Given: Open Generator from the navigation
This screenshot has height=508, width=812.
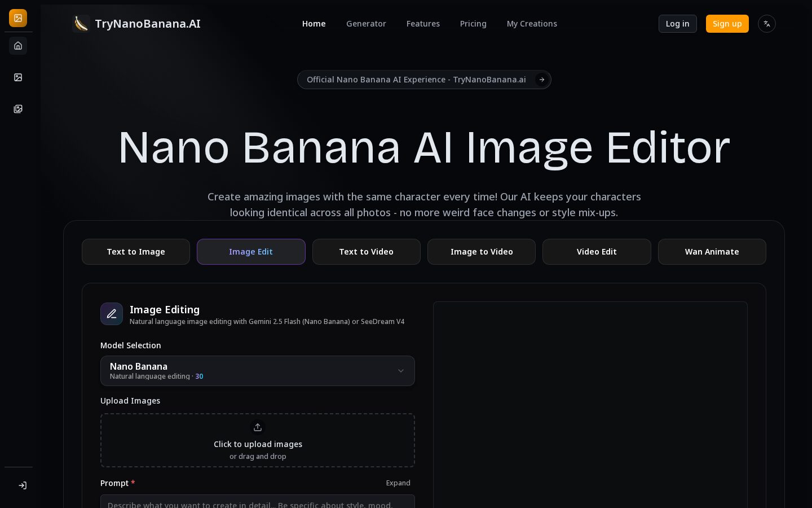Looking at the screenshot, I should coord(366,24).
